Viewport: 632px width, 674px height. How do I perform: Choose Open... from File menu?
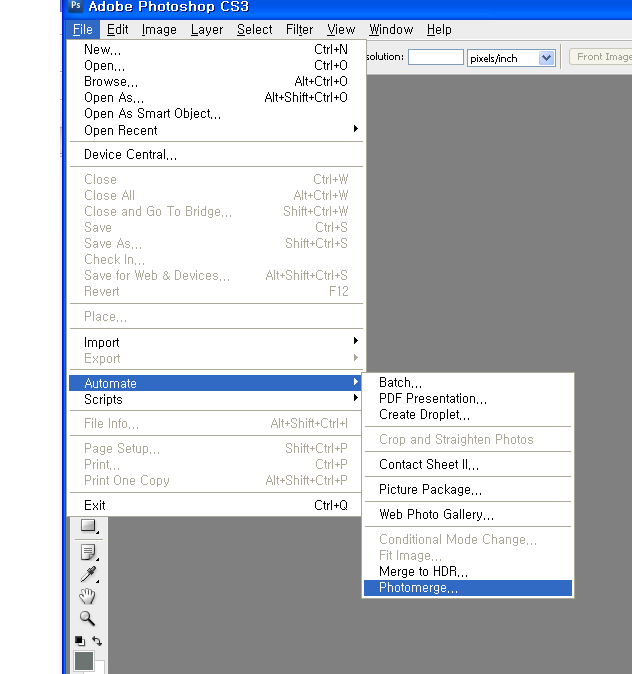click(x=216, y=65)
